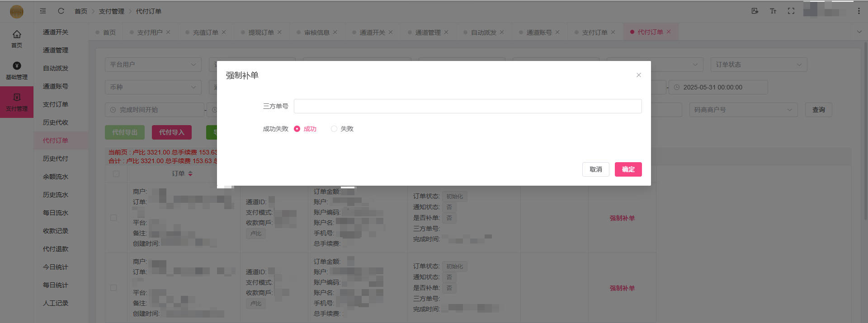Switch to the 支付订单 tab
The image size is (868, 323).
click(x=594, y=33)
